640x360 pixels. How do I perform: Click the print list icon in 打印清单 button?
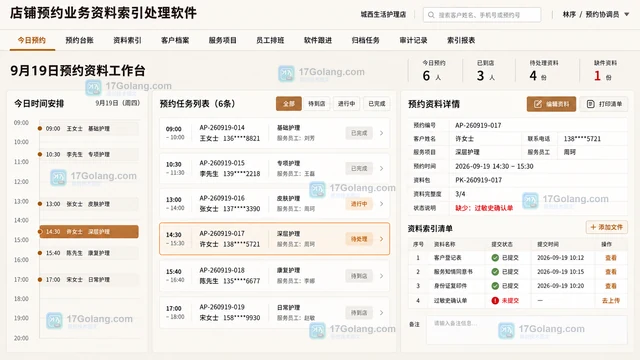[590, 104]
